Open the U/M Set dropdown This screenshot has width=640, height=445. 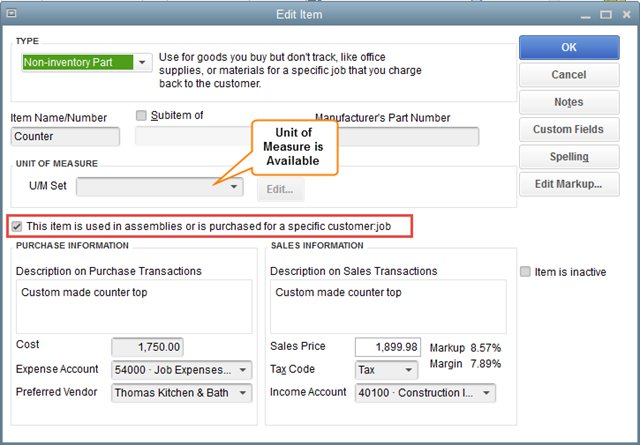(x=234, y=187)
